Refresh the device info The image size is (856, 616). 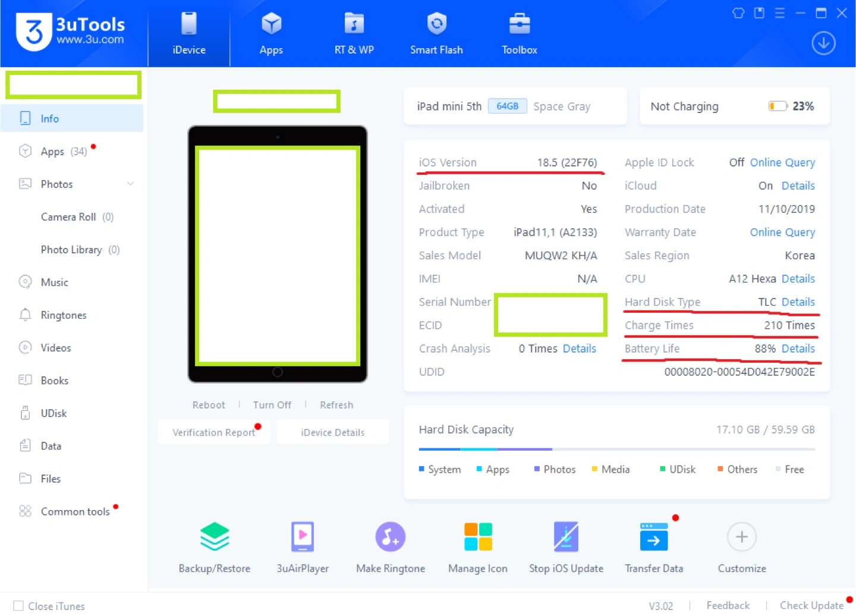[x=336, y=405]
